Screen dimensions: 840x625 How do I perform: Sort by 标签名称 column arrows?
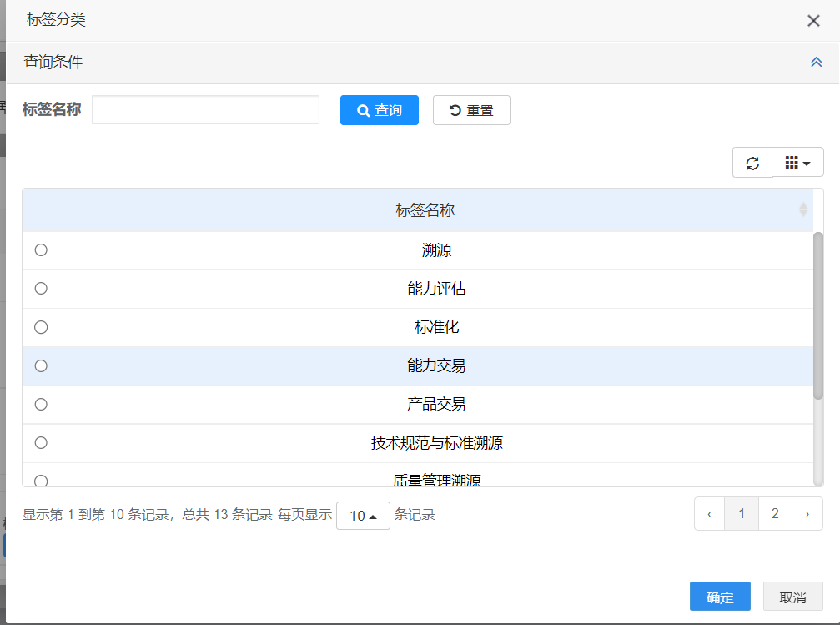click(802, 209)
